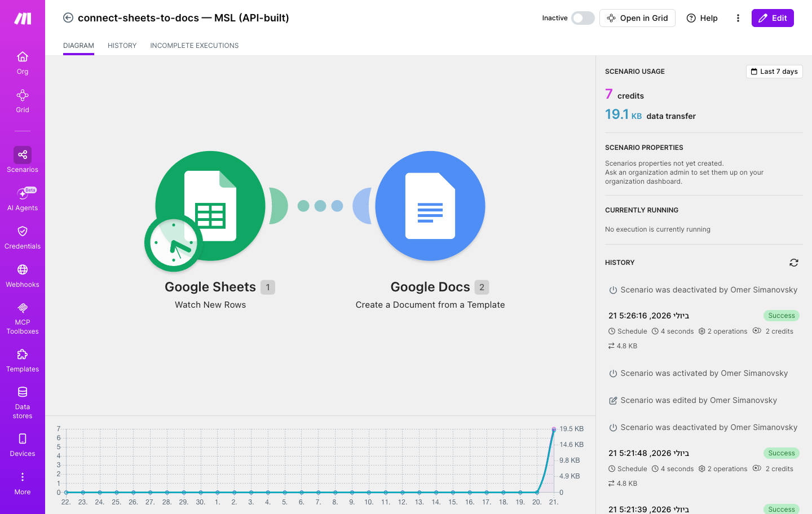This screenshot has height=514, width=812.
Task: Show More sidebar options
Action: point(23,484)
